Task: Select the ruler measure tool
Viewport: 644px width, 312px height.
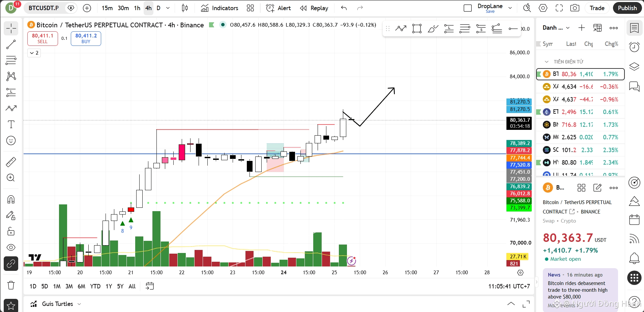Action: 11,162
